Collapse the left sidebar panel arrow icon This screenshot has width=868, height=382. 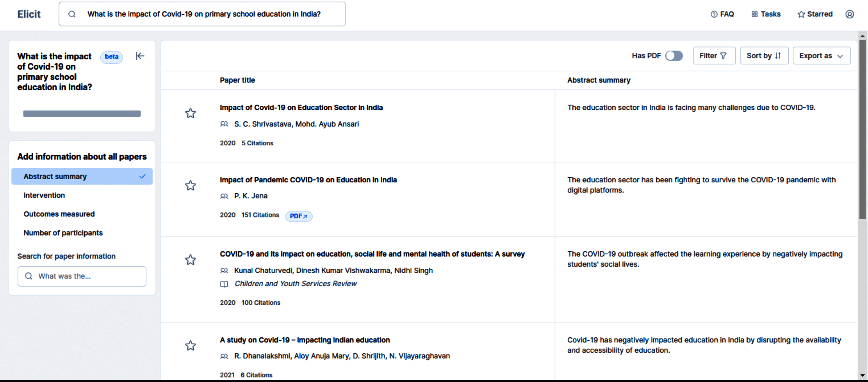point(140,56)
